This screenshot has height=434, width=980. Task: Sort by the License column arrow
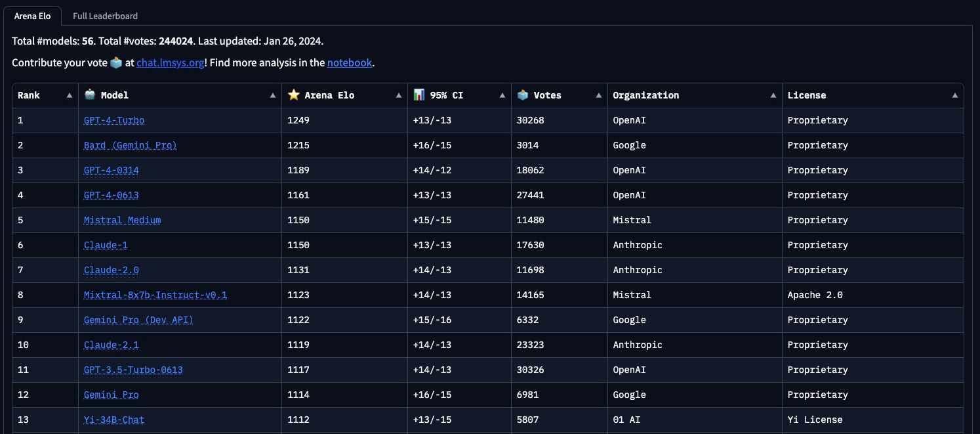955,95
